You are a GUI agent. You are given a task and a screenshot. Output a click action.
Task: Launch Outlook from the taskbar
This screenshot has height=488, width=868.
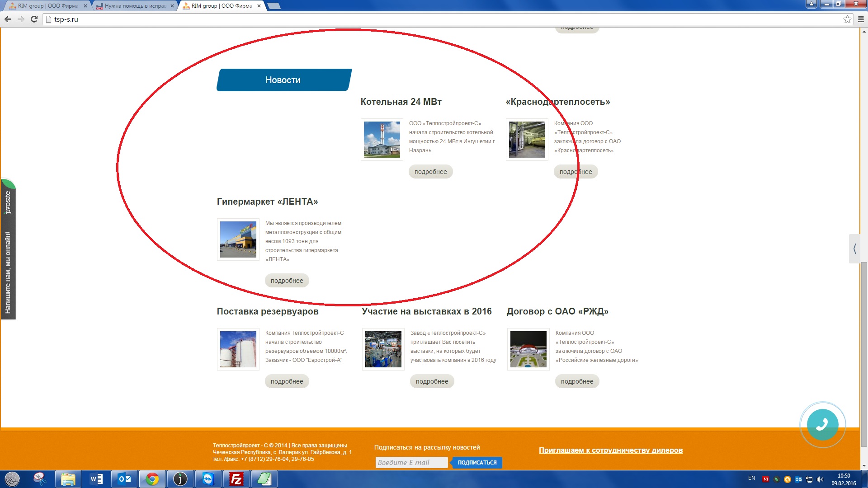coord(124,479)
